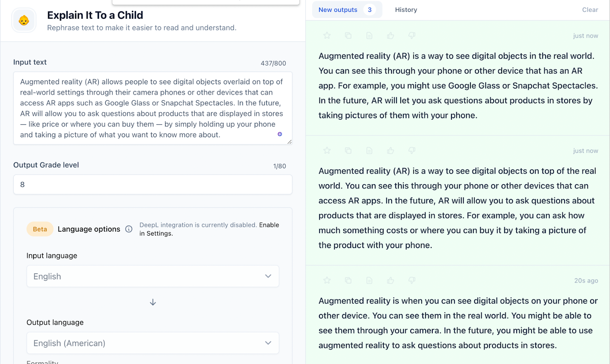This screenshot has height=364, width=610.
Task: Grab the input textarea resize handle
Action: click(x=289, y=142)
